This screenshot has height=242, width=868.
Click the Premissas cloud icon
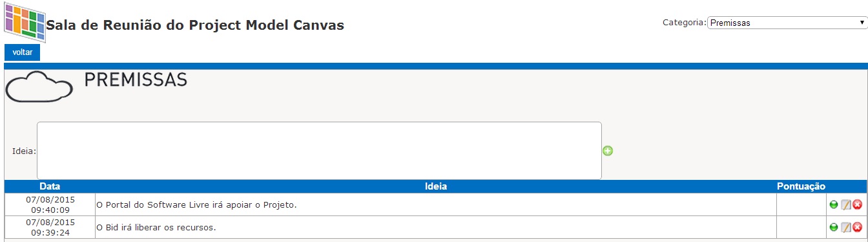[x=39, y=87]
